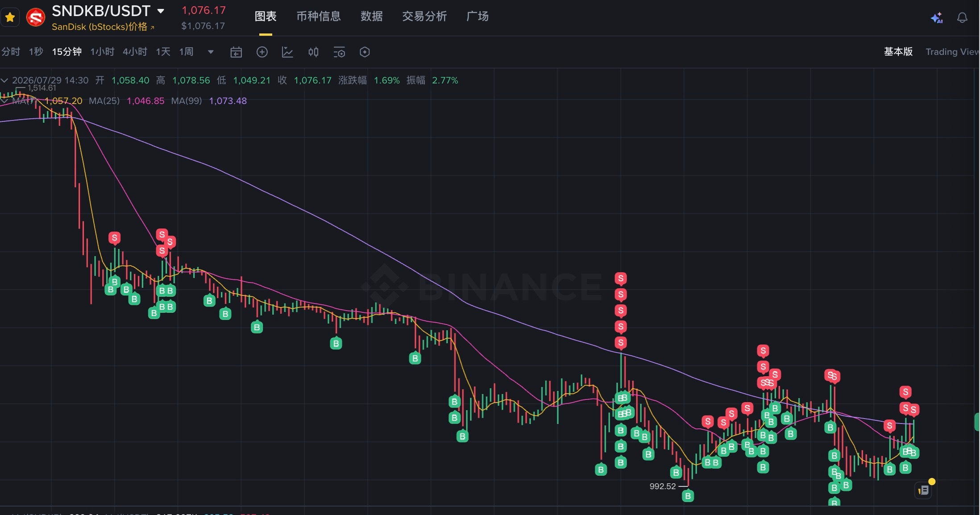980x515 pixels.
Task: Click the MA(99) indicator label
Action: (187, 101)
